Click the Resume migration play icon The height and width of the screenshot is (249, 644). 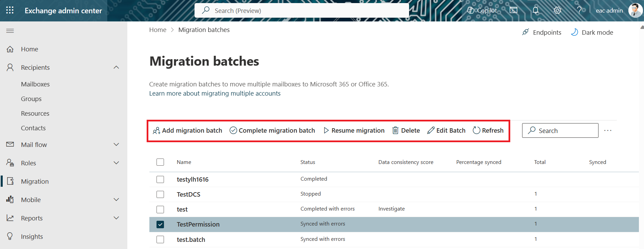tap(326, 130)
